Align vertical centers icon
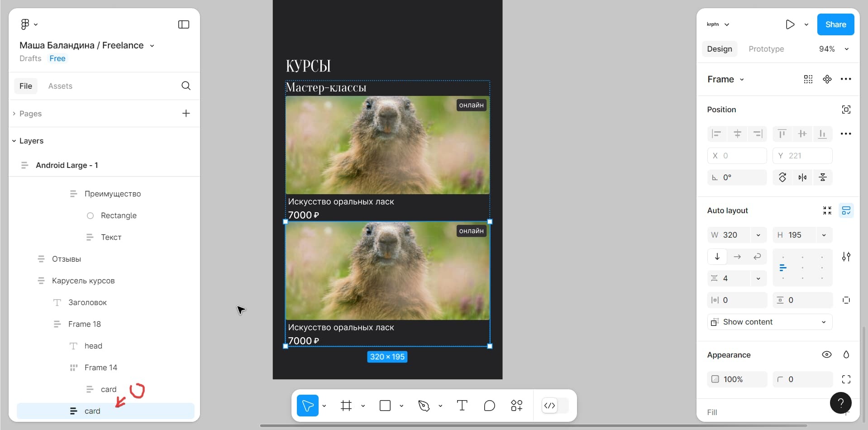The height and width of the screenshot is (430, 868). pos(802,134)
